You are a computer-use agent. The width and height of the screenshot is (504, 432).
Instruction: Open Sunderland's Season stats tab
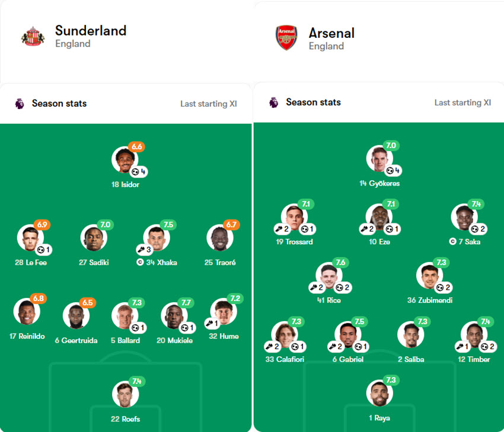(59, 103)
